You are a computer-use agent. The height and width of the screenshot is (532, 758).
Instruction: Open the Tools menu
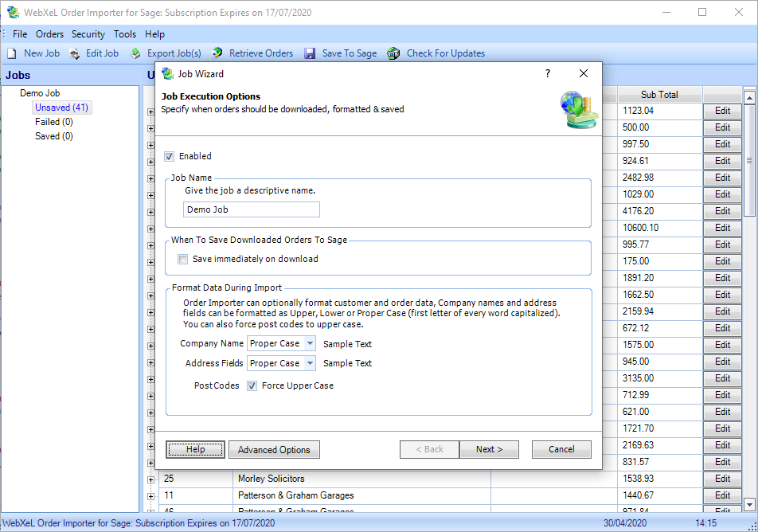(125, 34)
